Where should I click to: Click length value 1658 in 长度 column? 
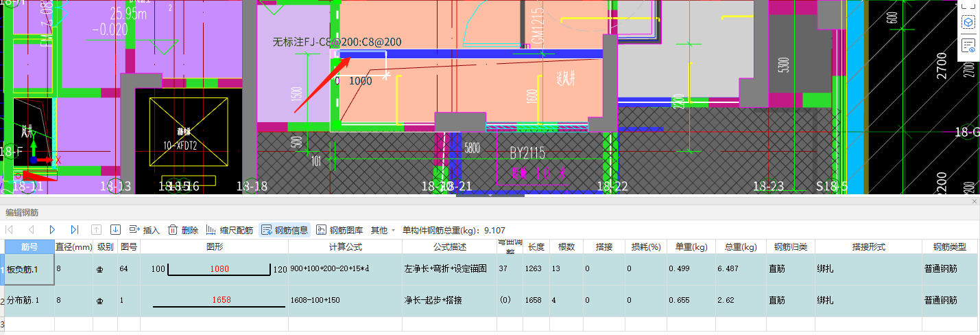536,301
